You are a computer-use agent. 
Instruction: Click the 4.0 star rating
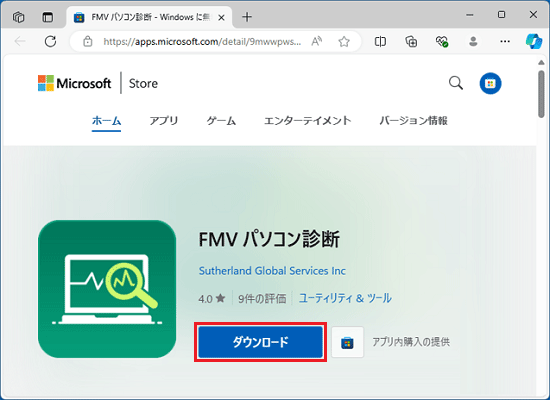pos(212,299)
